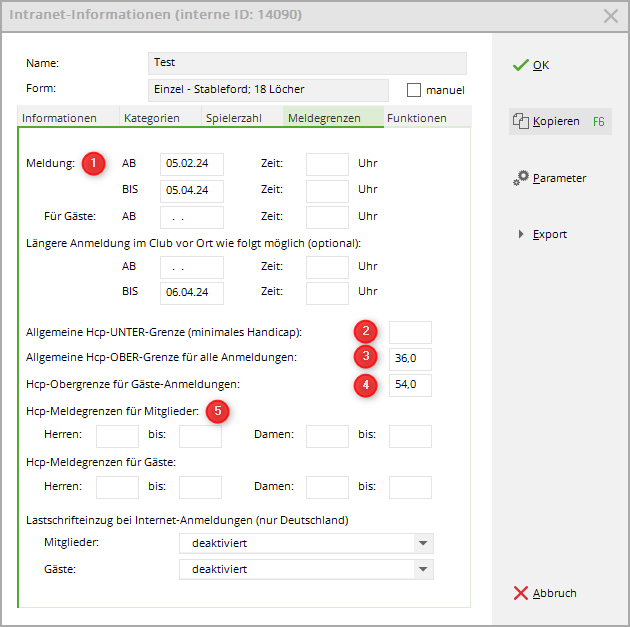This screenshot has height=627, width=630.
Task: Click the Hcp-Obergrenze für Gäste field 54,0
Action: click(x=410, y=385)
